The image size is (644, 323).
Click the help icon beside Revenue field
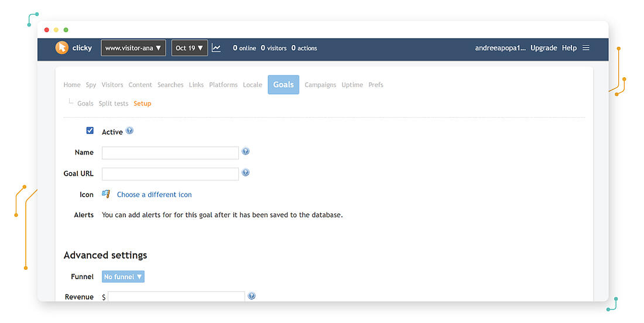[x=252, y=296]
